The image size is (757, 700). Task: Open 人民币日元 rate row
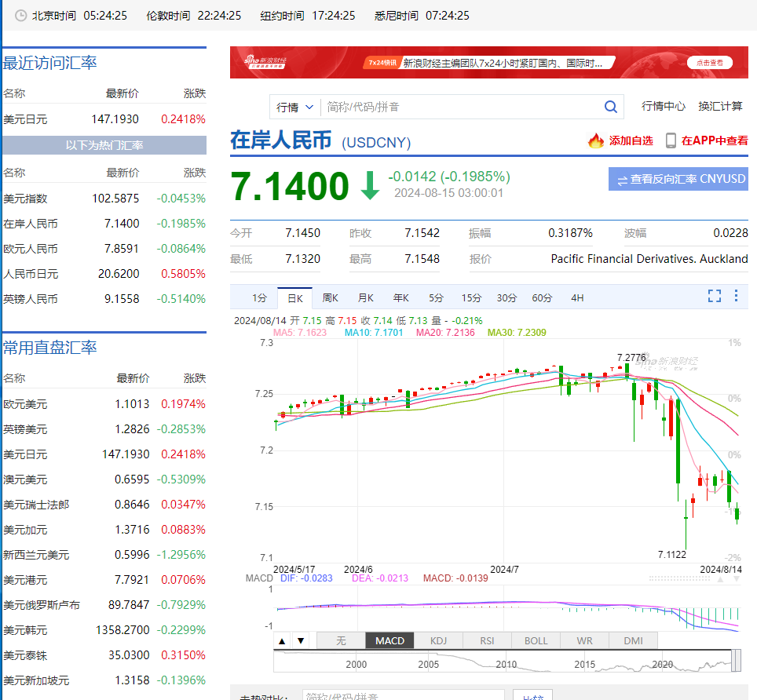[x=104, y=274]
